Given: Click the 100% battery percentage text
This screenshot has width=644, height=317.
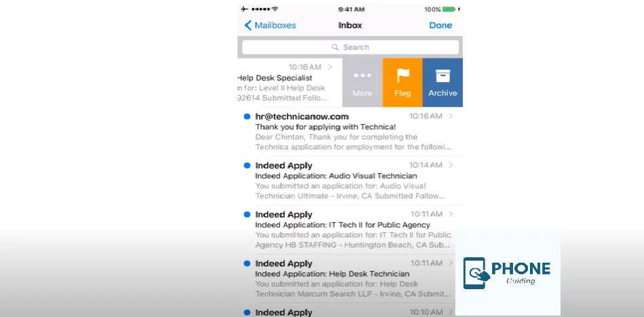Looking at the screenshot, I should point(432,9).
